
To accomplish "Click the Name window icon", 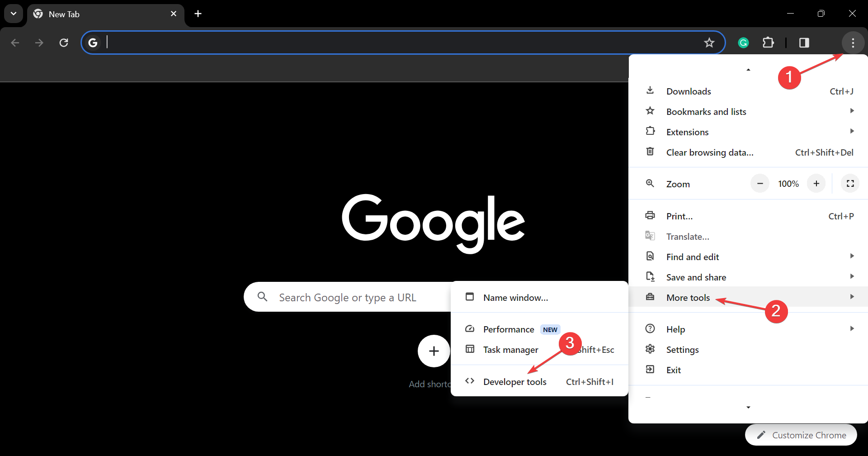I will pos(470,297).
